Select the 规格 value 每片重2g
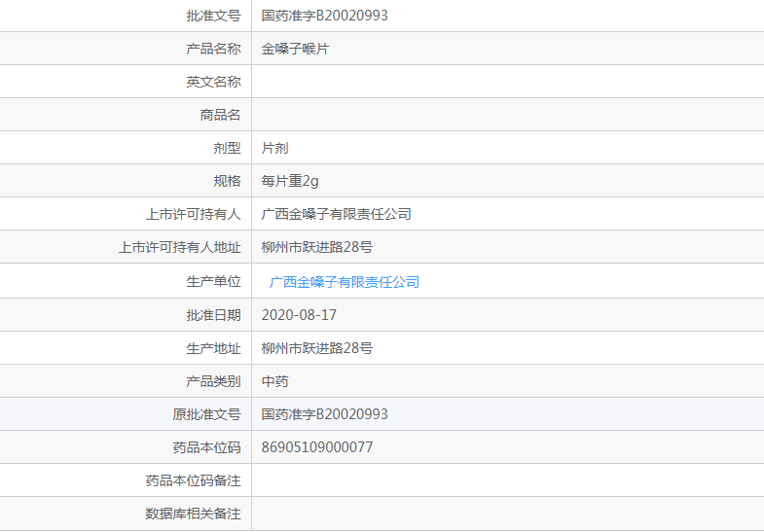 click(x=290, y=181)
